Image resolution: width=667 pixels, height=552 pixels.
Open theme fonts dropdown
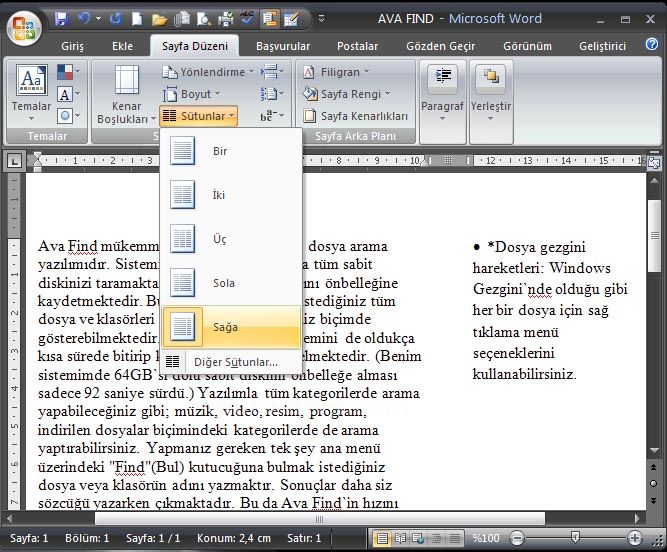68,94
